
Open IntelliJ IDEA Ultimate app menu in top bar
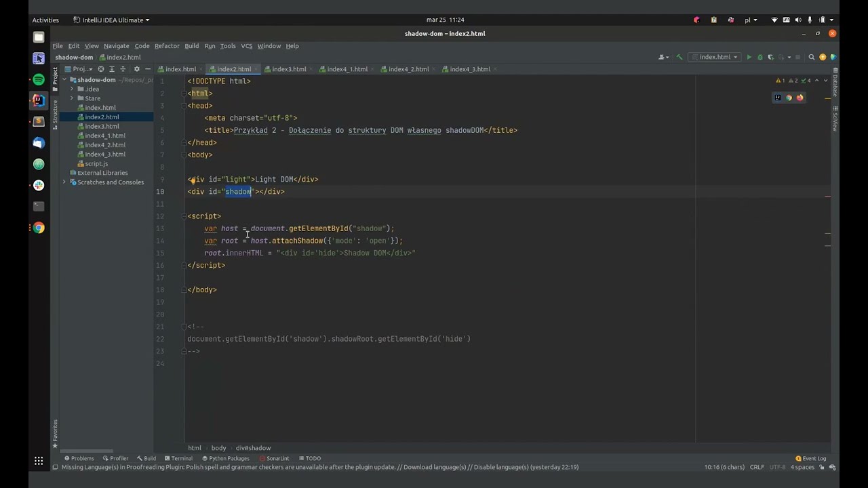(111, 20)
